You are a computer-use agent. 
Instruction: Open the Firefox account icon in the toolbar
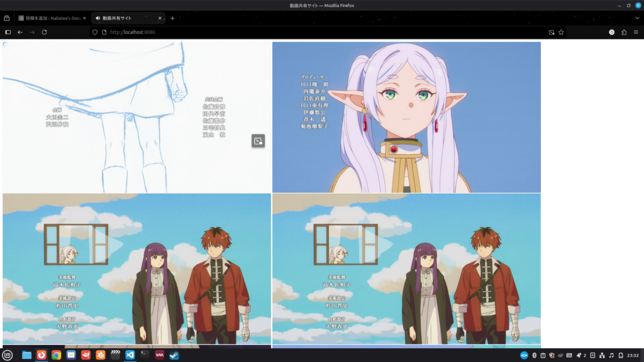pyautogui.click(x=611, y=32)
